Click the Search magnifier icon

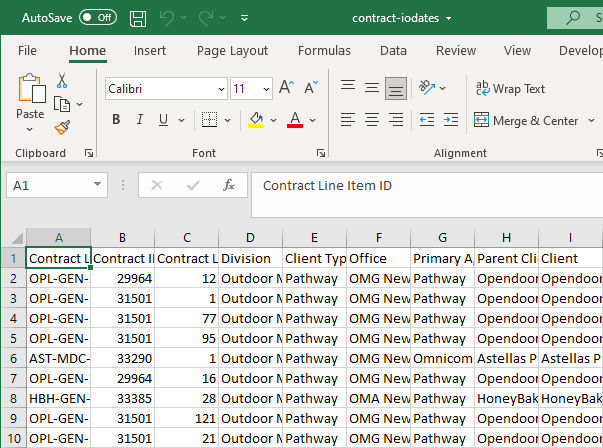click(573, 18)
